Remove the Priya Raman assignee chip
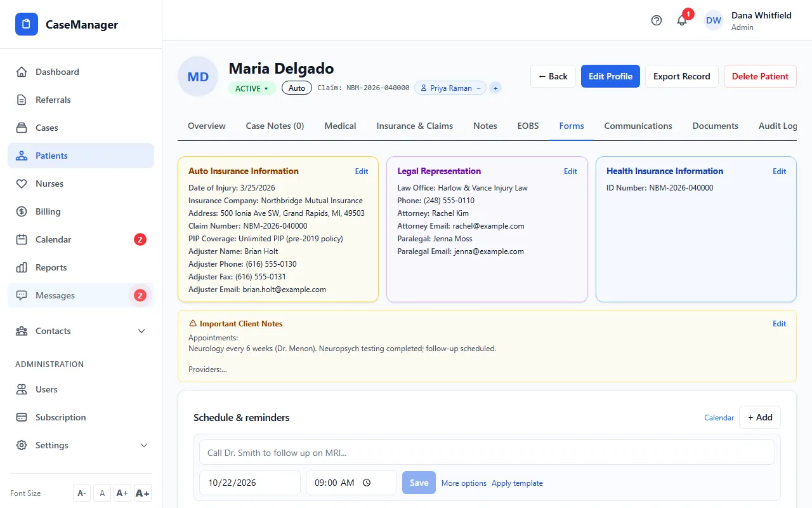The height and width of the screenshot is (508, 812). 479,88
